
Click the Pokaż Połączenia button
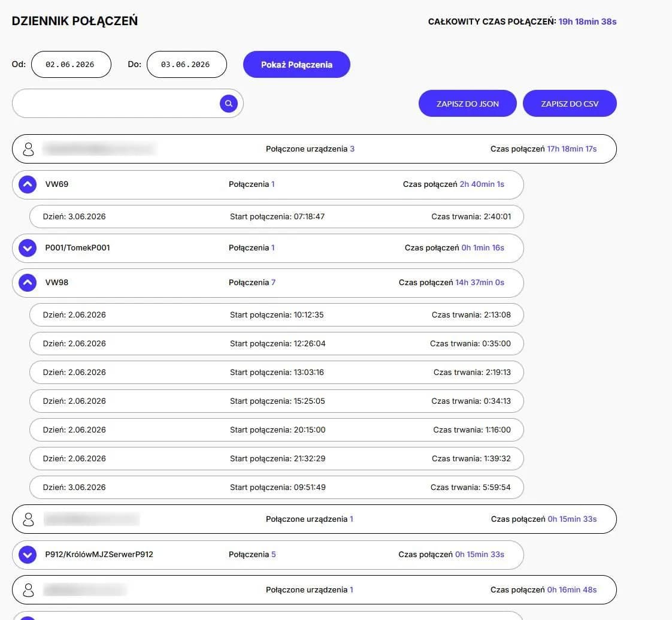click(x=296, y=64)
